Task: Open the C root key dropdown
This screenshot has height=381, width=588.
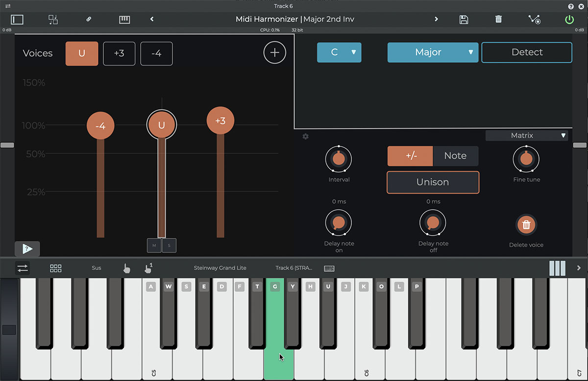Action: (x=339, y=52)
